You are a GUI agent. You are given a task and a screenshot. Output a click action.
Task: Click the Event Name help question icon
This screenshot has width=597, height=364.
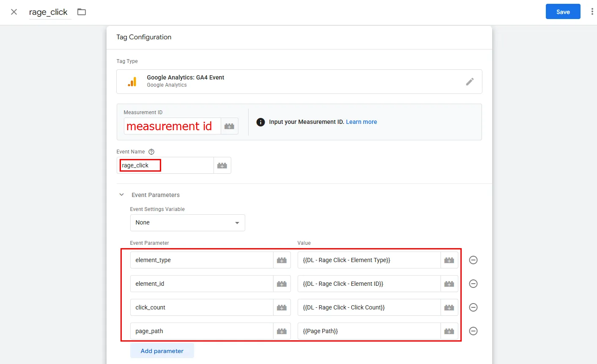151,152
